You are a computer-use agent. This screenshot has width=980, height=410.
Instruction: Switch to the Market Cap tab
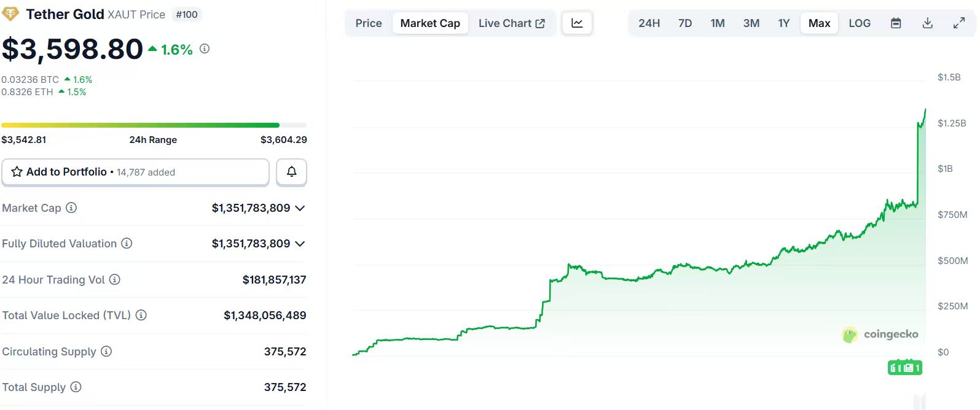click(x=430, y=23)
